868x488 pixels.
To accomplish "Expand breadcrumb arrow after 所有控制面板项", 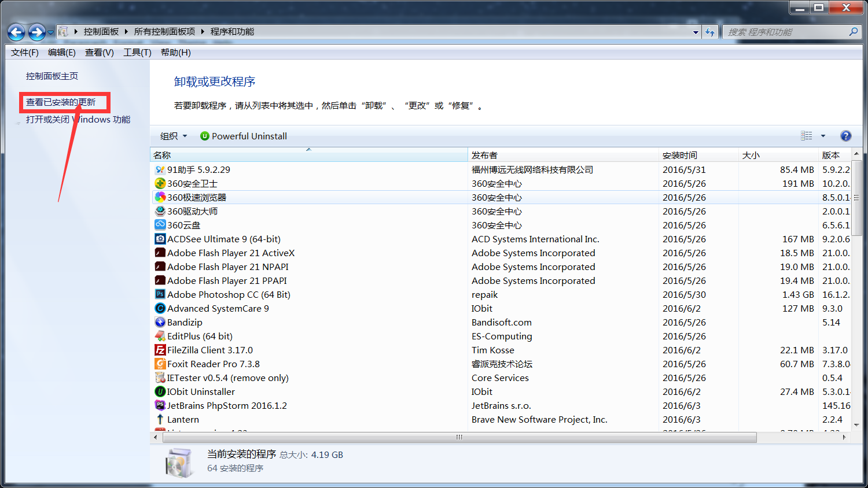I will pyautogui.click(x=203, y=32).
